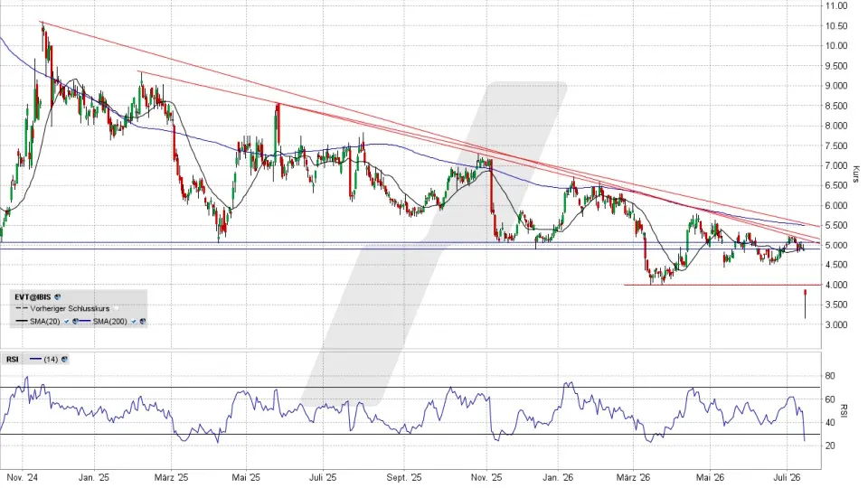Click the Jan. '25 date axis label

tap(94, 477)
